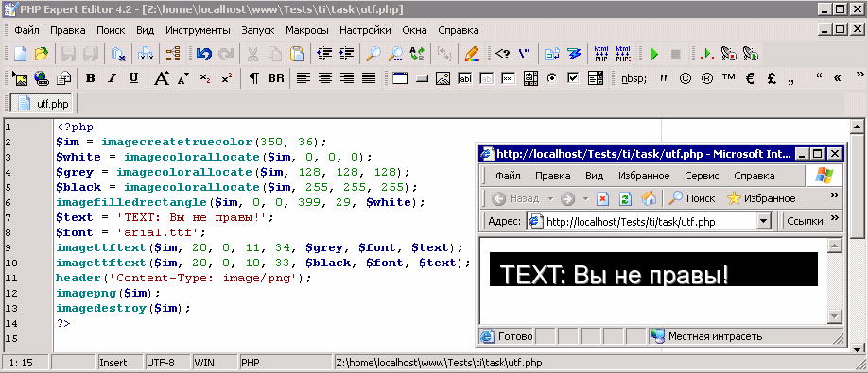Click the find next magnifier icon

395,54
